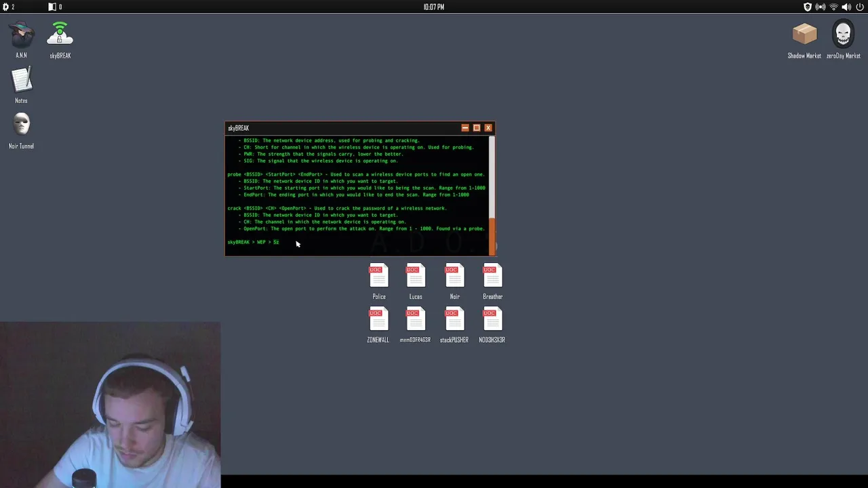Open the Notes desktop icon
This screenshot has width=868, height=488.
22,80
